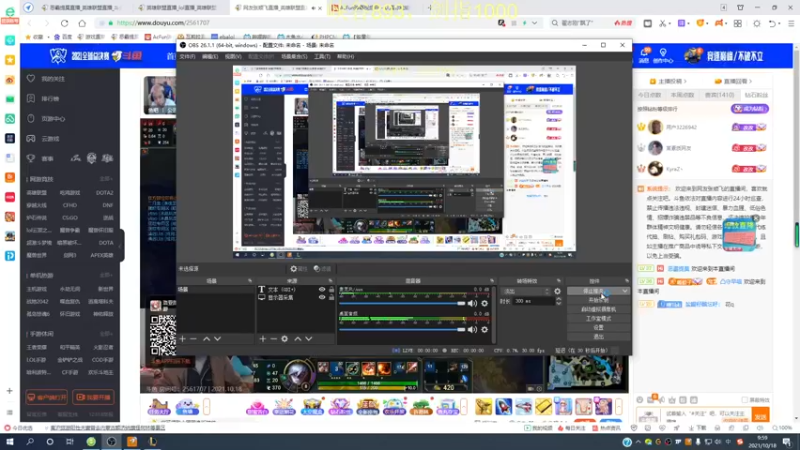
Task: Toggle lock on the text source
Action: tap(332, 289)
